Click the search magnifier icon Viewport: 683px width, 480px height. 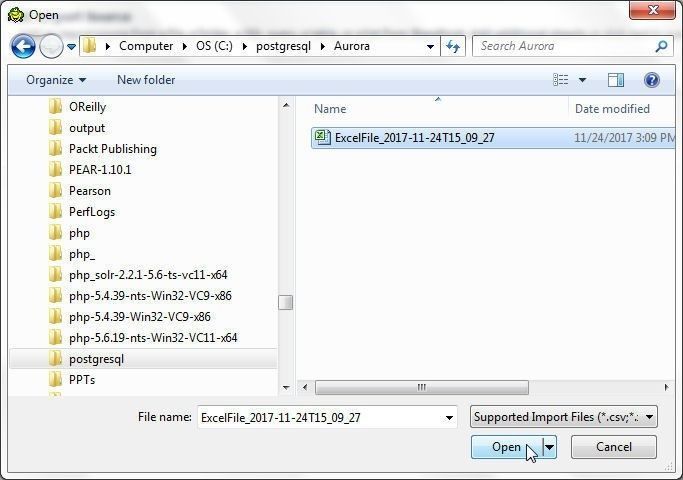click(x=661, y=46)
